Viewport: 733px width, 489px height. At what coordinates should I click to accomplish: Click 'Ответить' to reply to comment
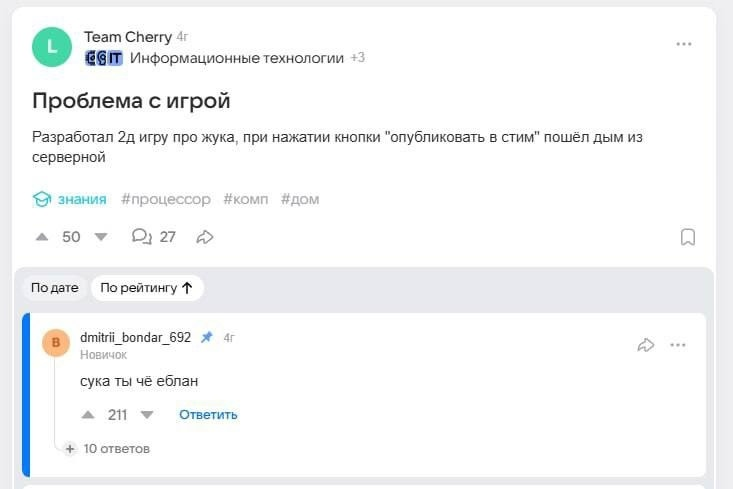click(x=208, y=414)
